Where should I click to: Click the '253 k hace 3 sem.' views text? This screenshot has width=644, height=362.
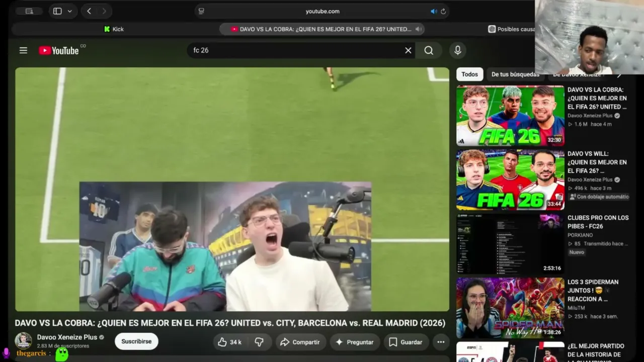click(593, 316)
